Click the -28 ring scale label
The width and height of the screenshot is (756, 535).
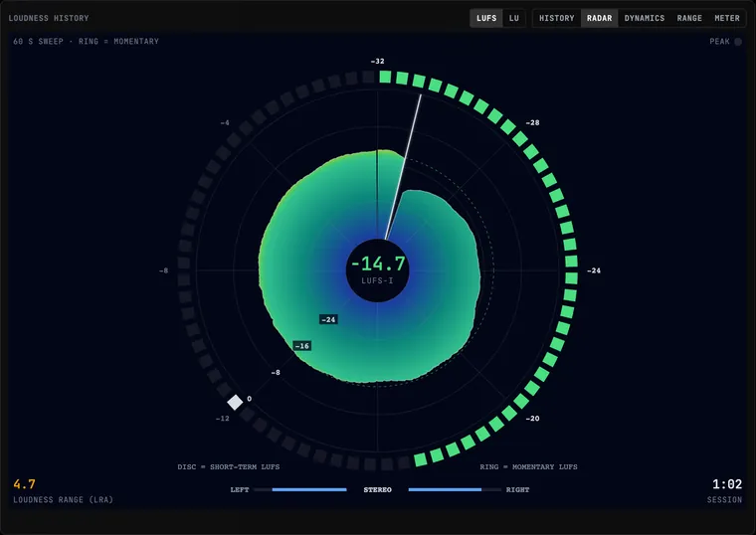[532, 123]
